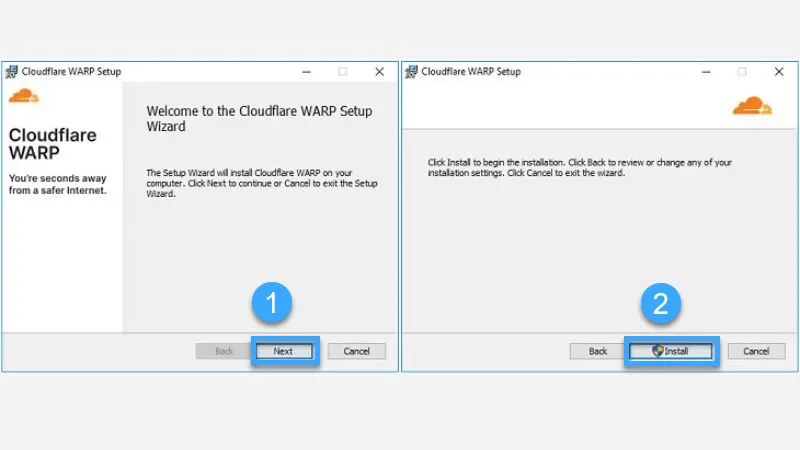
Task: Minimize the install confirmation window
Action: click(x=705, y=72)
